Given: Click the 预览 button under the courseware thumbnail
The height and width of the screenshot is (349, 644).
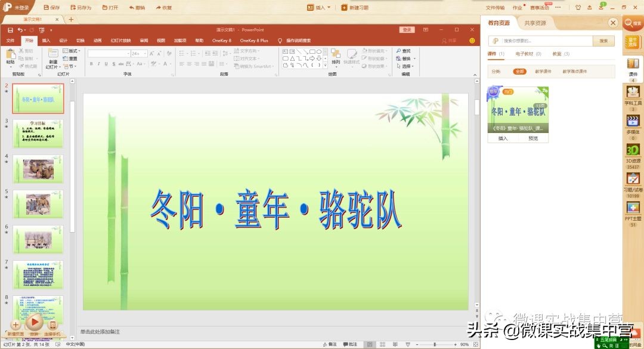Looking at the screenshot, I should tap(532, 138).
